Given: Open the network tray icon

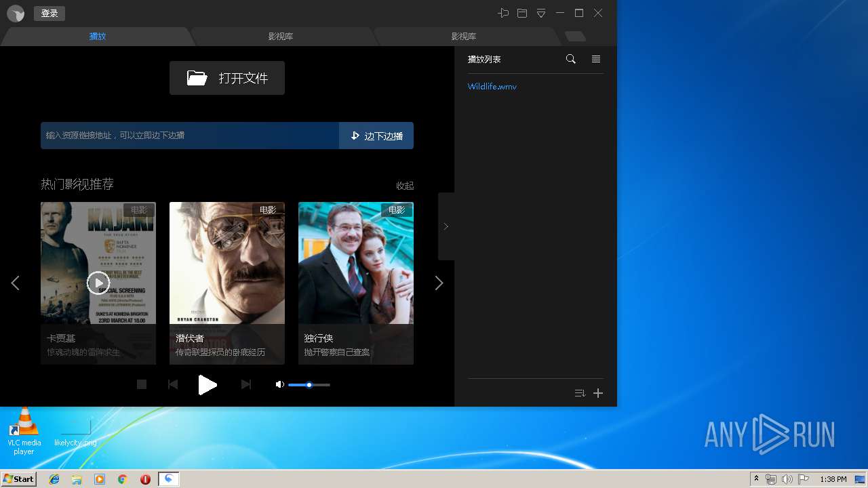Looking at the screenshot, I should (771, 479).
